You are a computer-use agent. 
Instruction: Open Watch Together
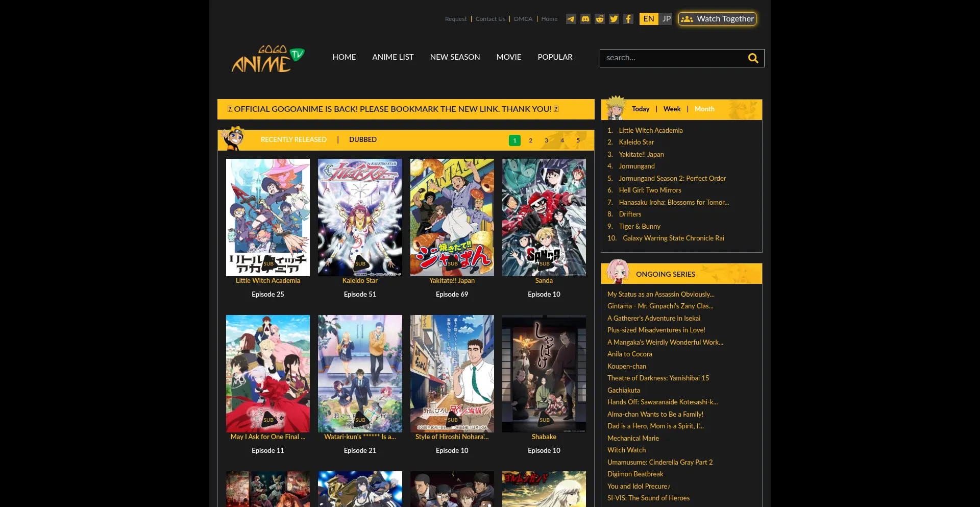pyautogui.click(x=717, y=19)
